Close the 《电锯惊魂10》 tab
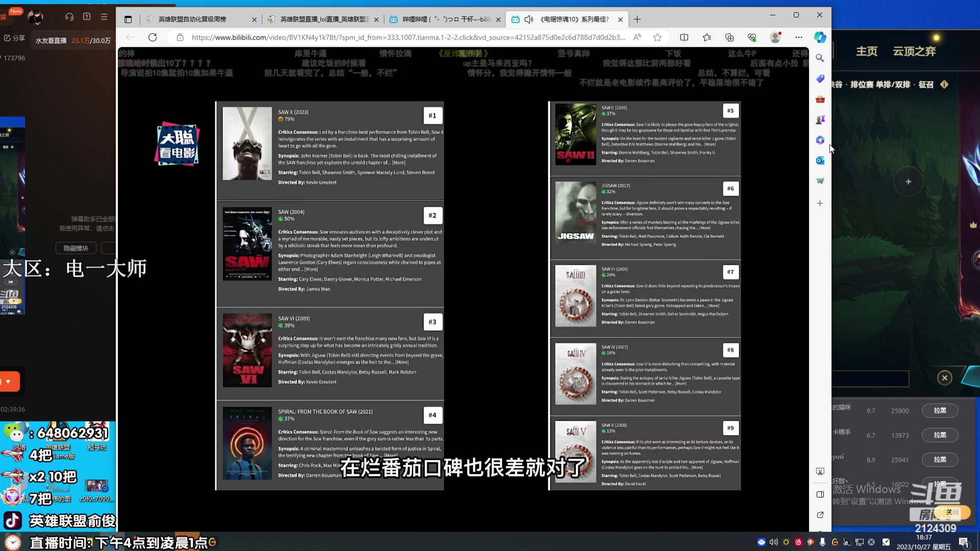The width and height of the screenshot is (980, 551). (620, 19)
